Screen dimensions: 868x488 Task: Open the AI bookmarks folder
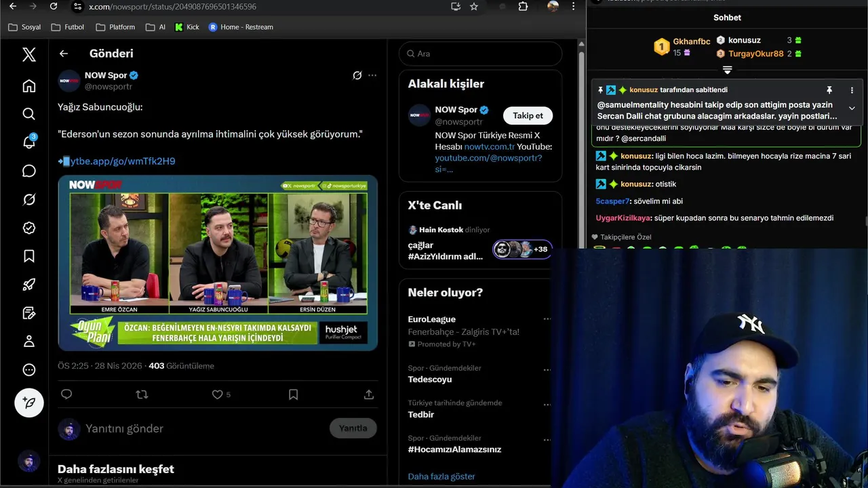155,27
